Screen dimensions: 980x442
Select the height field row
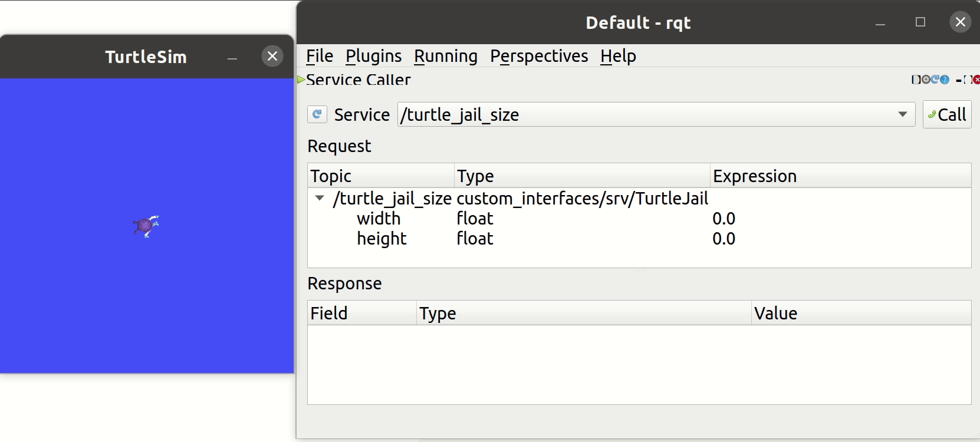point(639,239)
